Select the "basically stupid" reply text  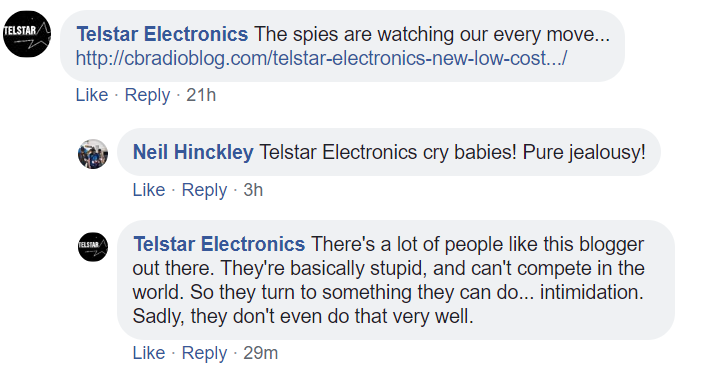click(x=388, y=280)
